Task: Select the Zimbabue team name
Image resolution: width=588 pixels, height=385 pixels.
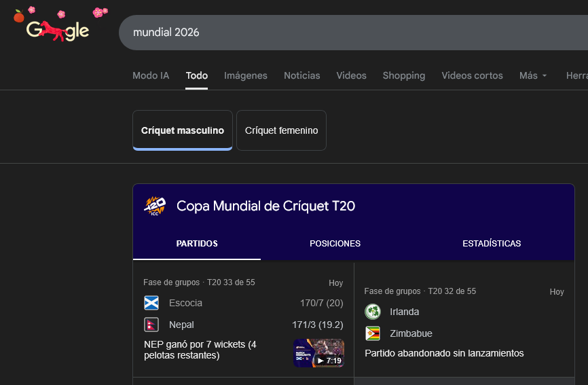Action: click(411, 333)
